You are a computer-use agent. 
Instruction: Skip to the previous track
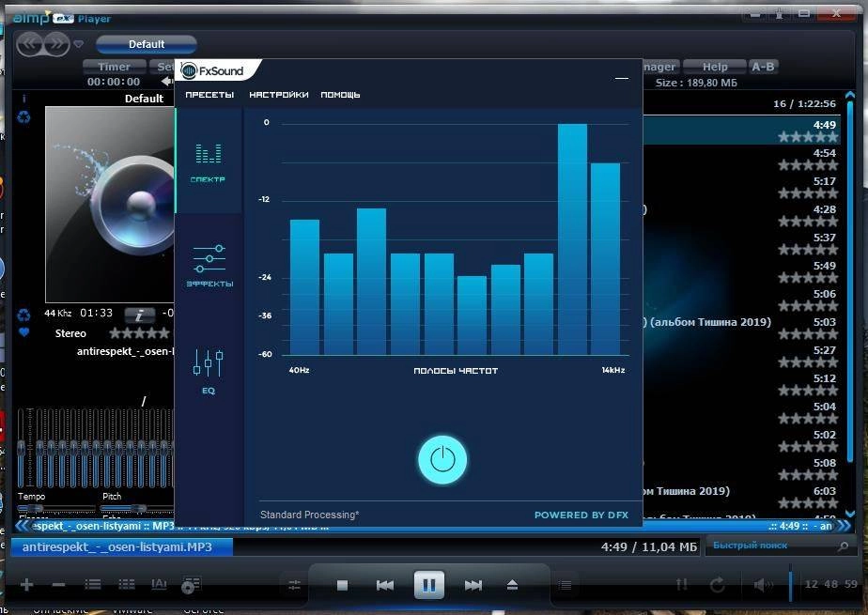pos(385,585)
